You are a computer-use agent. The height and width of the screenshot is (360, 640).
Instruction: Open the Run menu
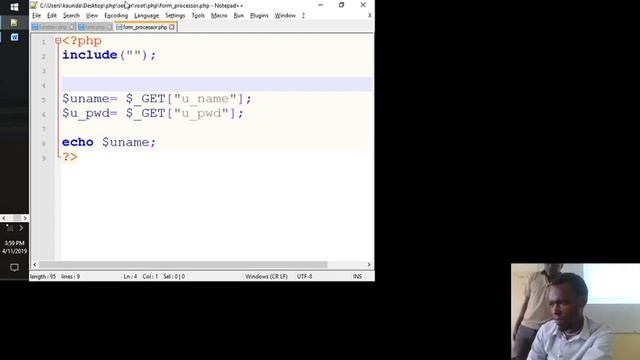pyautogui.click(x=238, y=16)
